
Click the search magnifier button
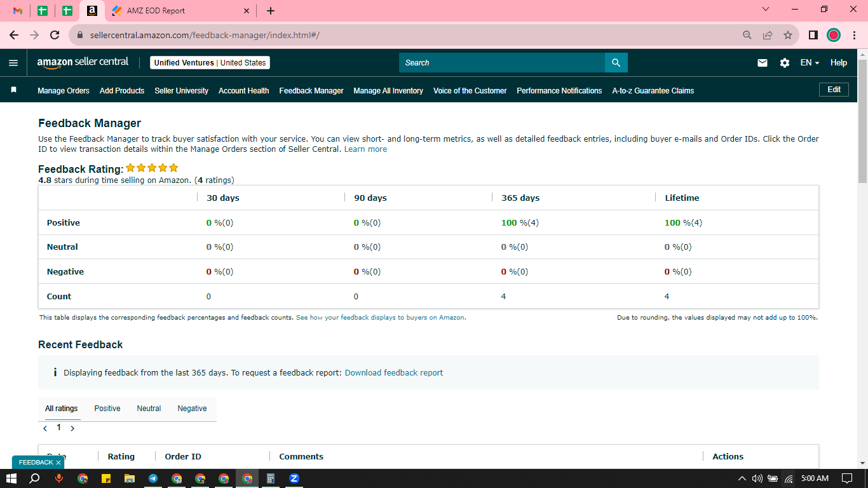616,62
